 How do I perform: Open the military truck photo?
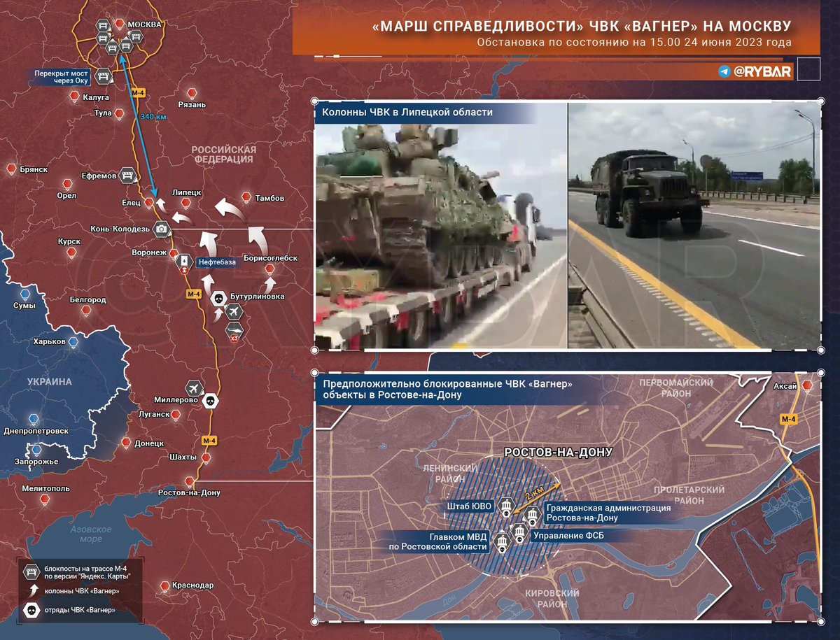(693, 225)
